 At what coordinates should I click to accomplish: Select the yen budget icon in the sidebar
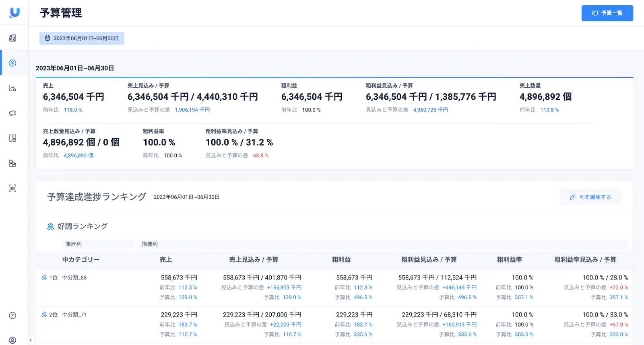click(12, 63)
